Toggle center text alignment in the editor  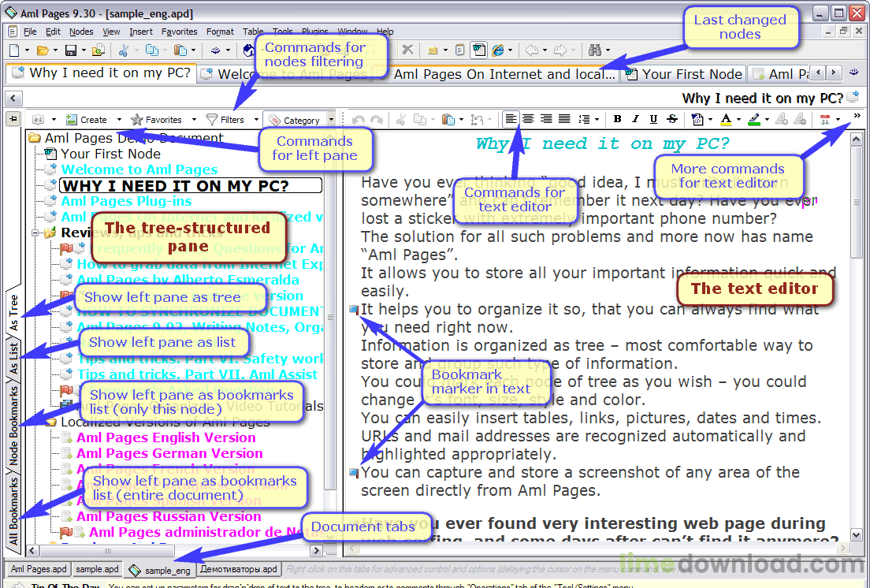[x=529, y=119]
